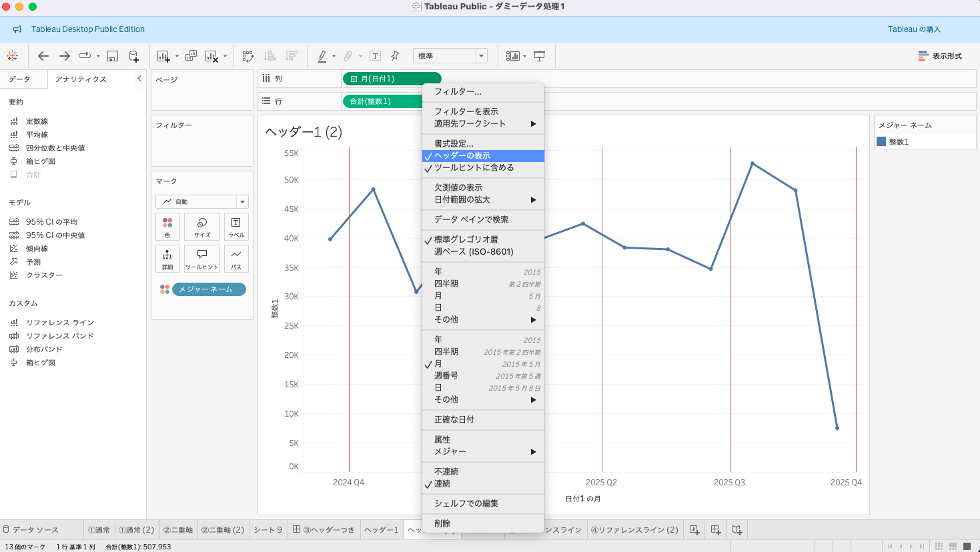Click the presentation mode icon
This screenshot has height=552, width=980.
[540, 56]
